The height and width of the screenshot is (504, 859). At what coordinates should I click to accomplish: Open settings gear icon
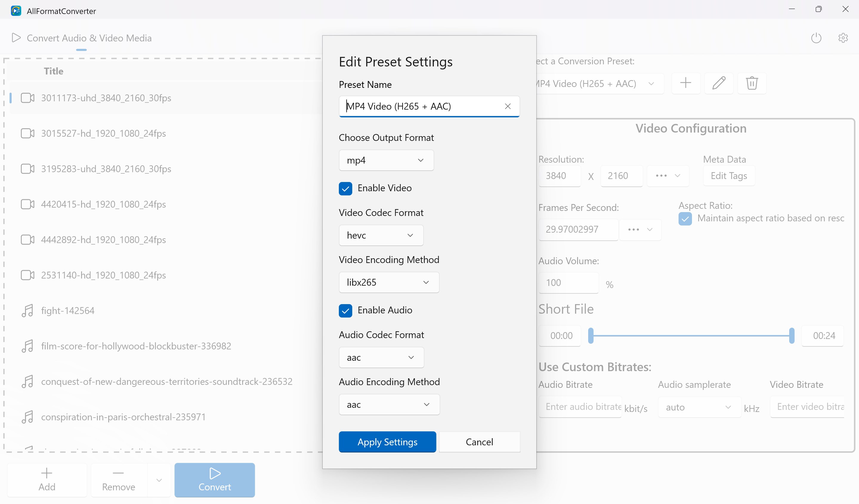click(843, 38)
